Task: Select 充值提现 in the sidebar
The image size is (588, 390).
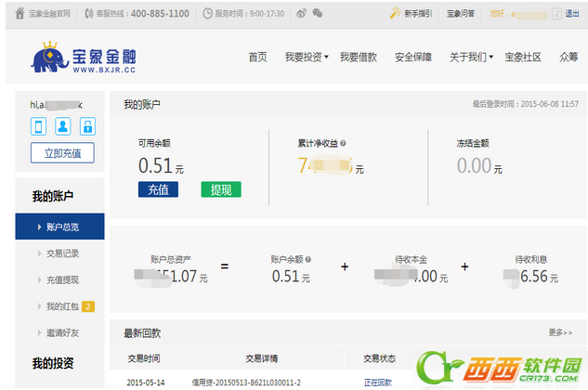Action: tap(62, 280)
